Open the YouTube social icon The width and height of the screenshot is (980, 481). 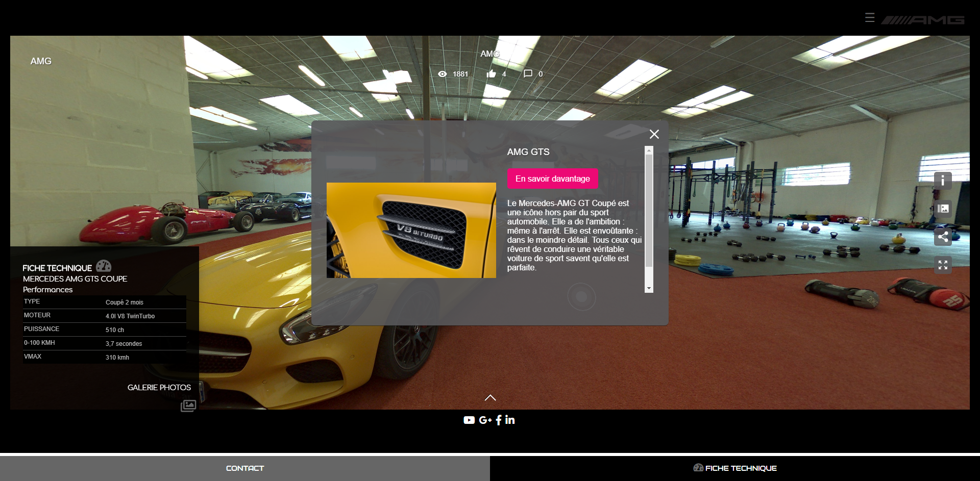469,420
